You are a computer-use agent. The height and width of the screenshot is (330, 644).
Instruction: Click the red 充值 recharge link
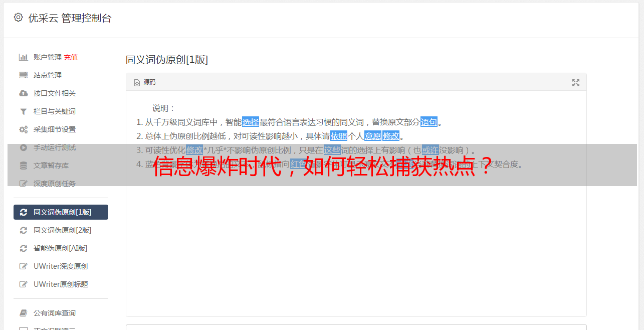click(x=71, y=57)
